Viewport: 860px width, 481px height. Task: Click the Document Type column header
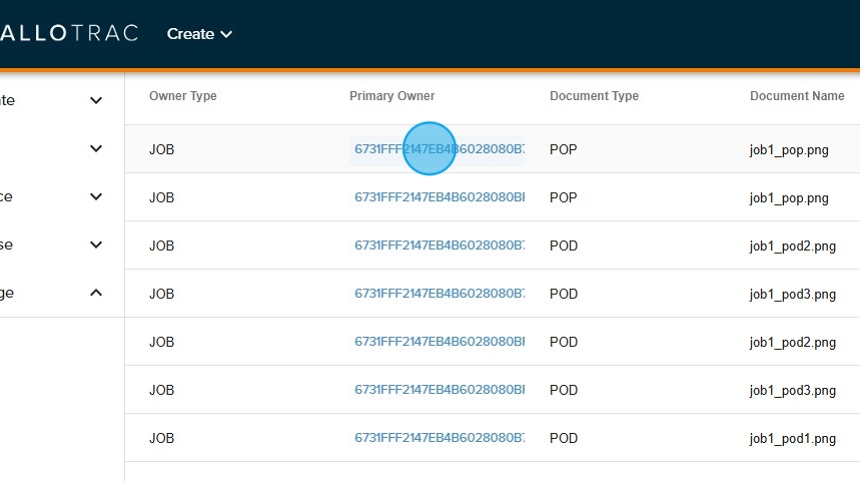coord(594,96)
